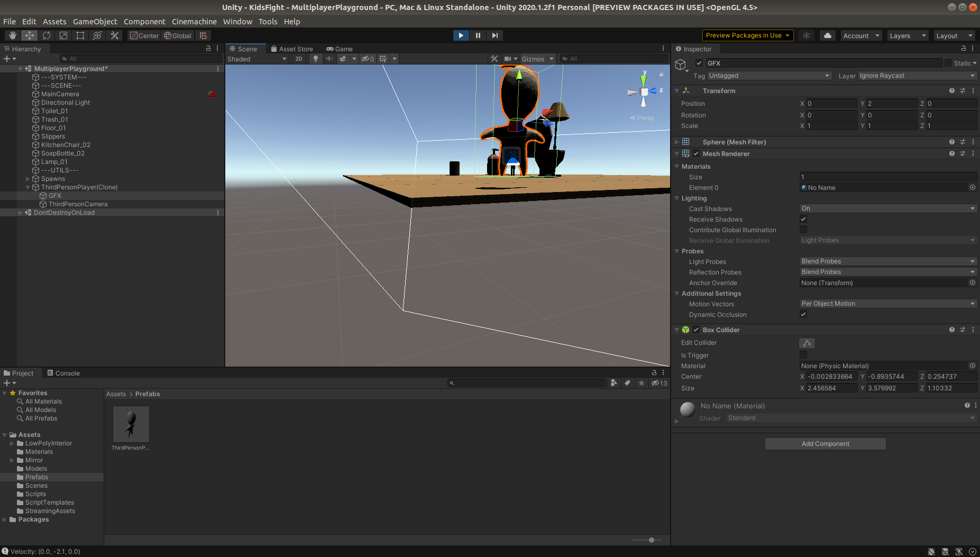Switch to the Console tab

tap(63, 373)
